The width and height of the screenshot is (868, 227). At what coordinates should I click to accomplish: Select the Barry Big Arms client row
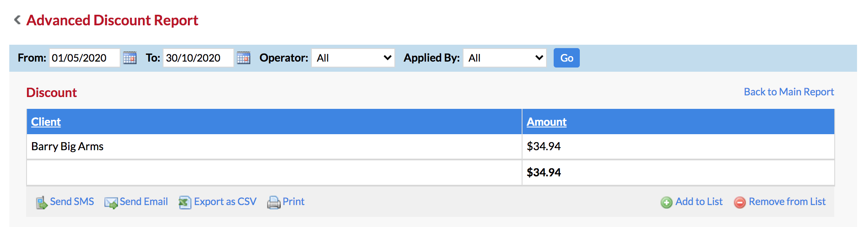[x=430, y=146]
